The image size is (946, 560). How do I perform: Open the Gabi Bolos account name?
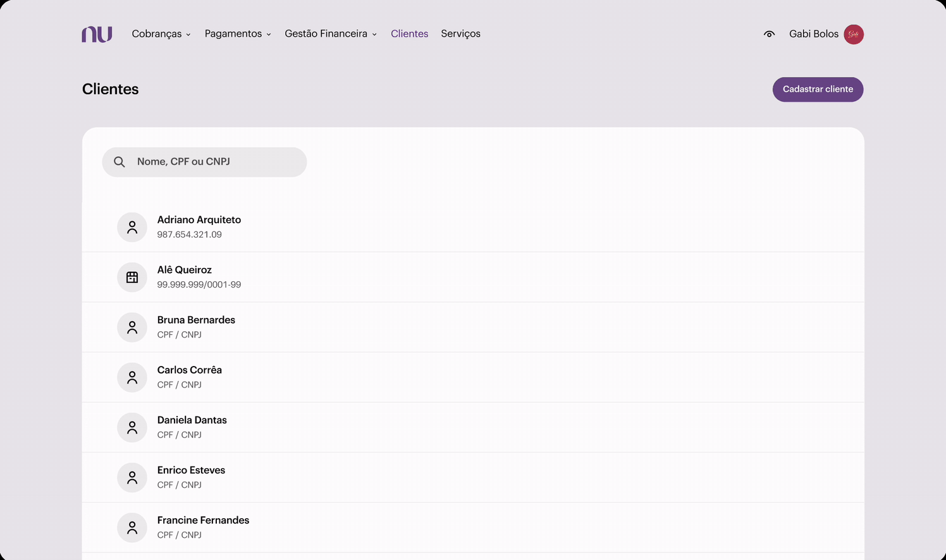point(814,34)
